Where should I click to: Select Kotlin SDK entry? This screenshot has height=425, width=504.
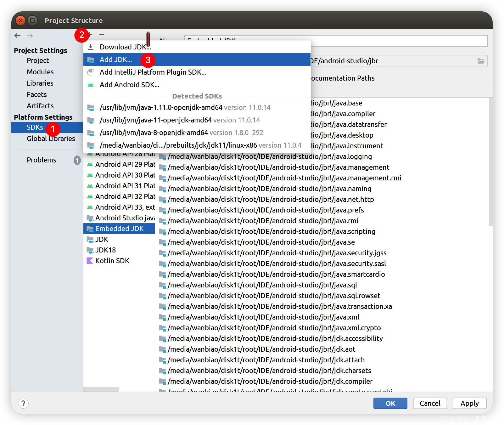119,261
